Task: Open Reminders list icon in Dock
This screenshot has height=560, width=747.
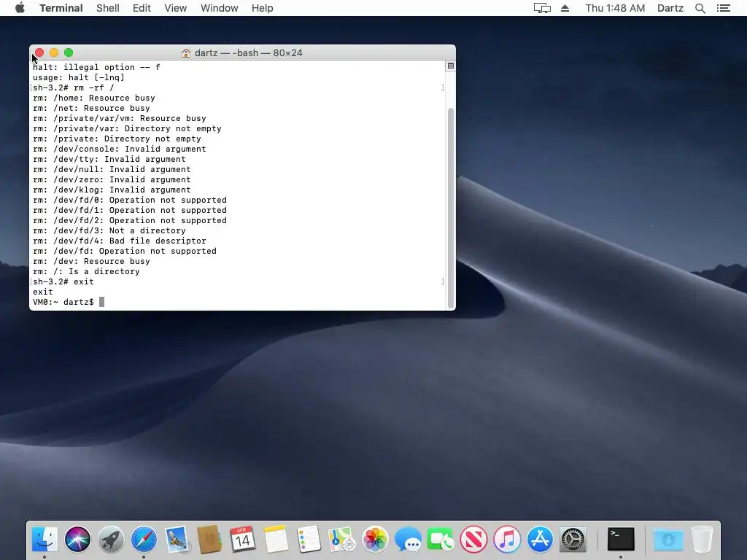Action: pyautogui.click(x=309, y=540)
